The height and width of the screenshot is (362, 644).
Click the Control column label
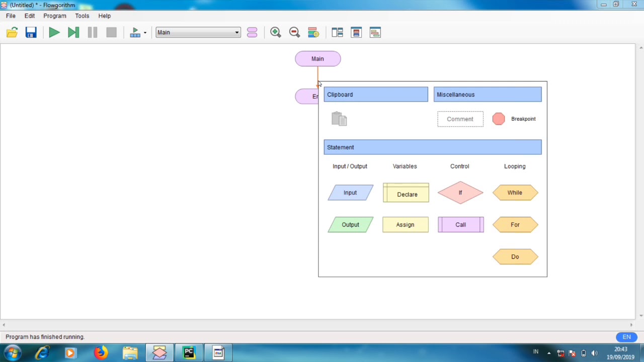(x=460, y=166)
